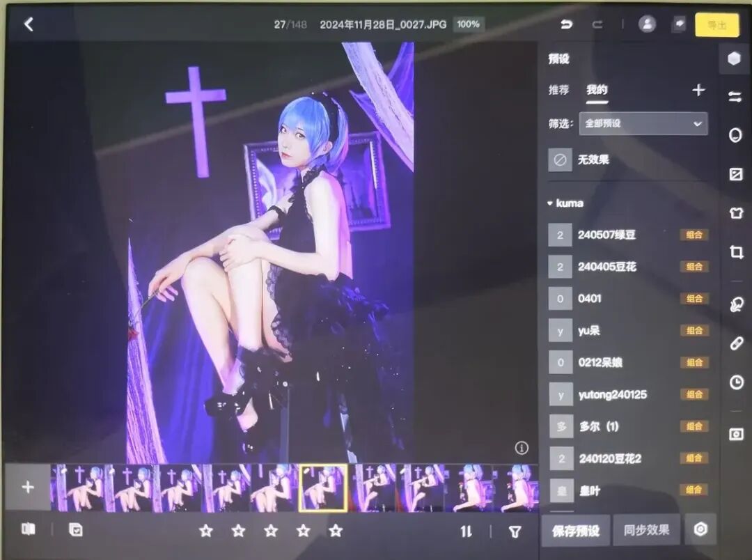Apply the 多尔 (1) preset

(629, 426)
